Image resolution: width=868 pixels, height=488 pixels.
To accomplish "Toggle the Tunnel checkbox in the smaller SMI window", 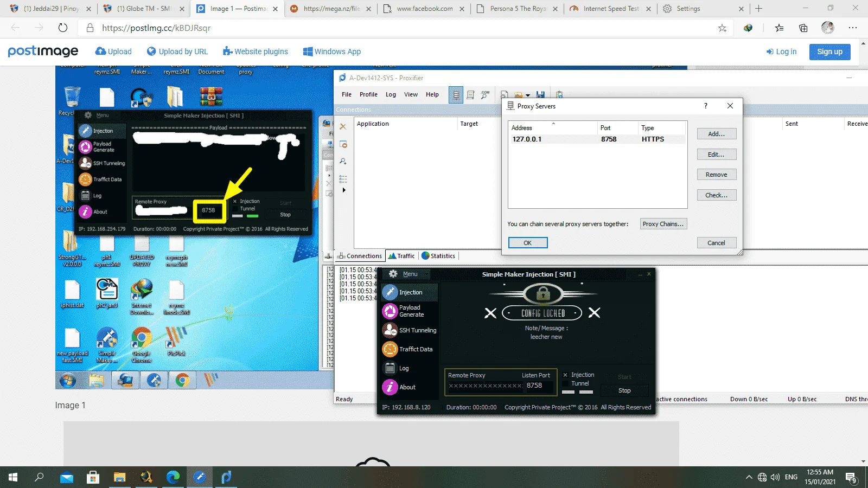I will [235, 209].
